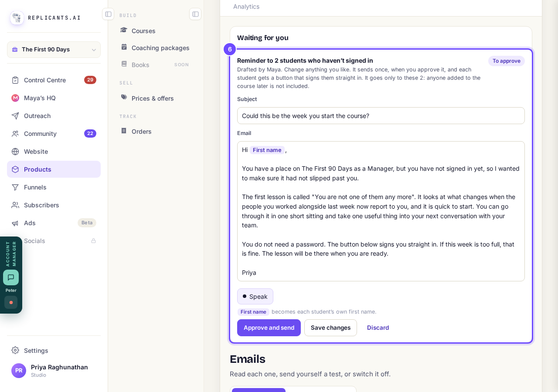
Task: Open the Account Manager chat icon
Action: click(11, 277)
